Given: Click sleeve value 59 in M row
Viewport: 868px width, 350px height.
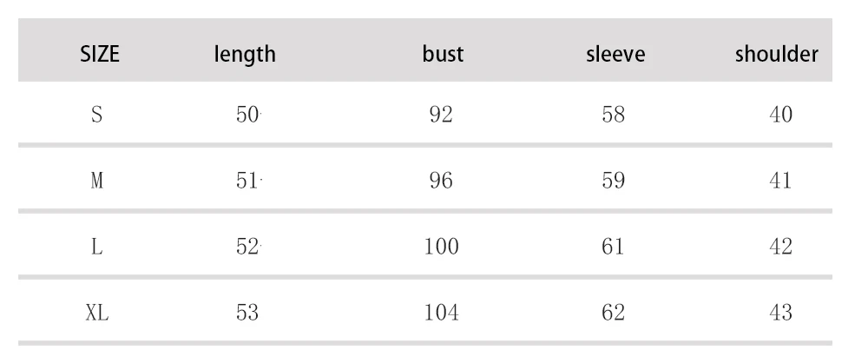Looking at the screenshot, I should tap(614, 181).
